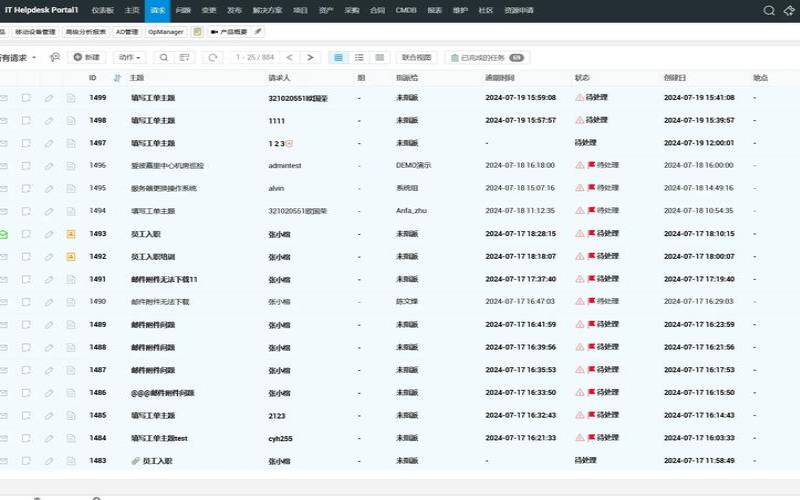Click the red flag icon on request 1496
Viewport: 800px width, 500px height.
pyautogui.click(x=591, y=165)
